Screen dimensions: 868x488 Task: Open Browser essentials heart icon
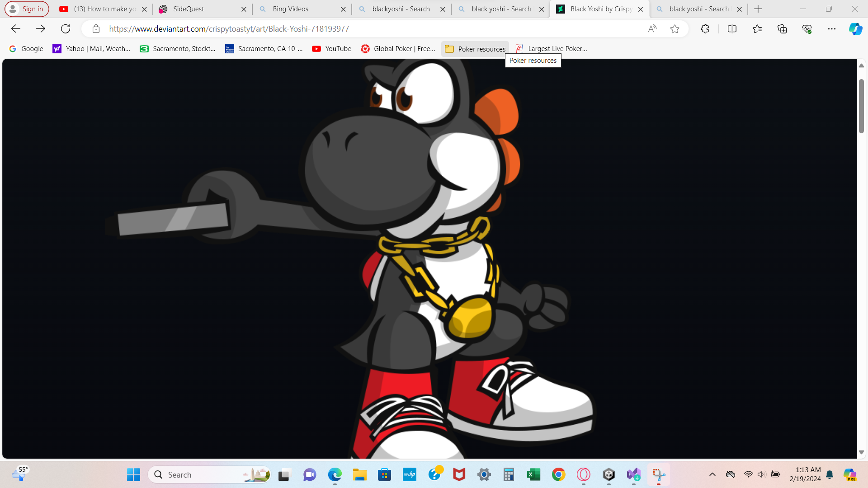(807, 28)
